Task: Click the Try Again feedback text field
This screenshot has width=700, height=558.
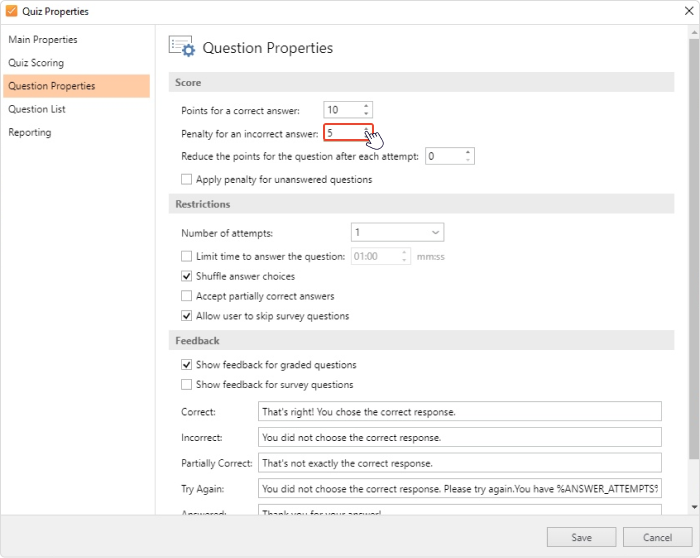Action: click(459, 489)
